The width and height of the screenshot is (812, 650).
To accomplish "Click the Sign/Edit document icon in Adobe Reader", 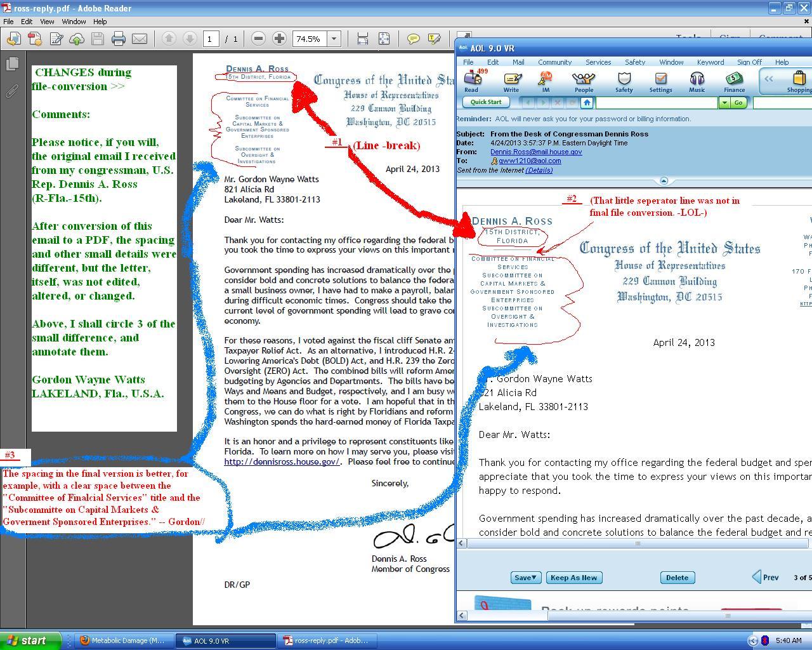I will tap(56, 39).
